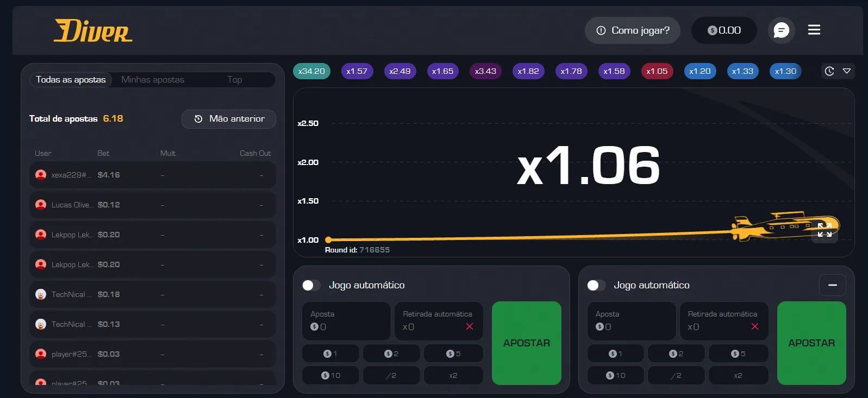
Task: Enable Jogo automático in the second bet panel
Action: coord(596,285)
